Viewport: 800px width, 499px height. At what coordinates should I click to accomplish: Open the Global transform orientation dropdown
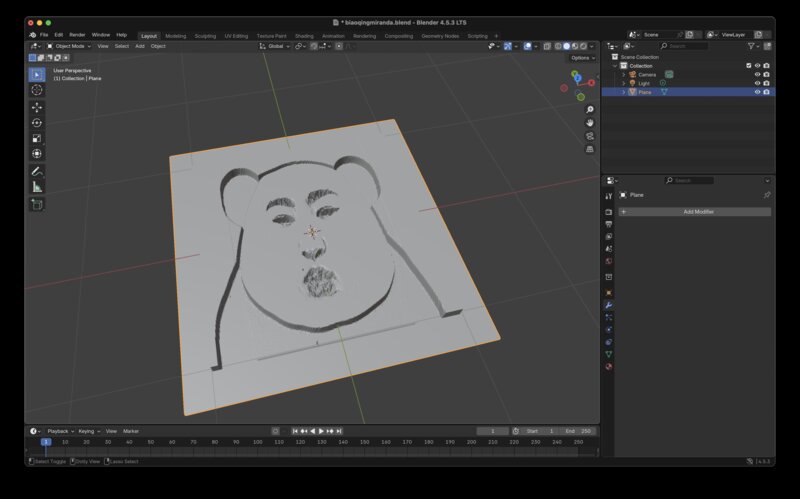tap(275, 46)
